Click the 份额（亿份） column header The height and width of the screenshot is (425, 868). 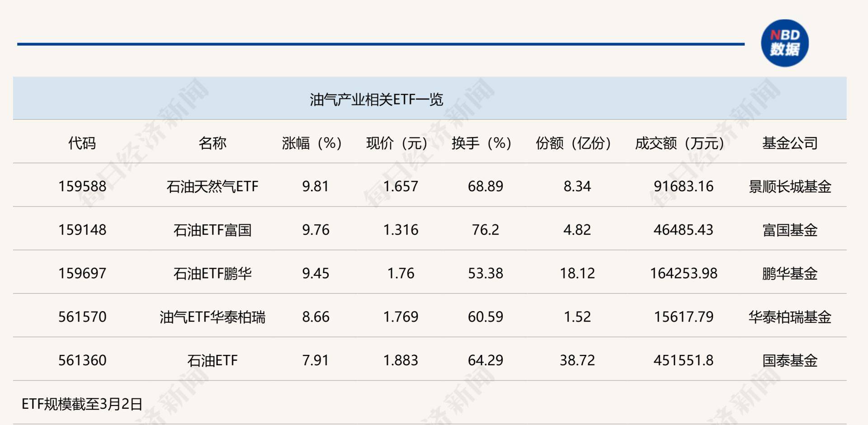(573, 143)
